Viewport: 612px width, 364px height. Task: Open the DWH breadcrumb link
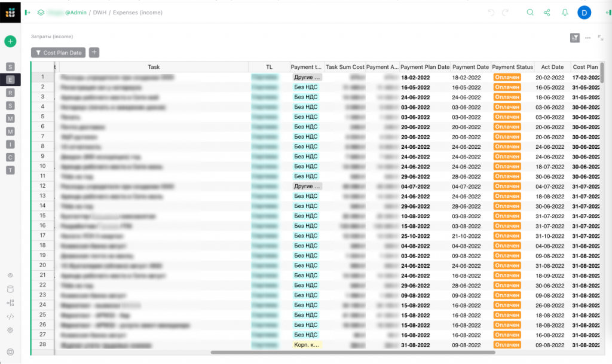(100, 13)
